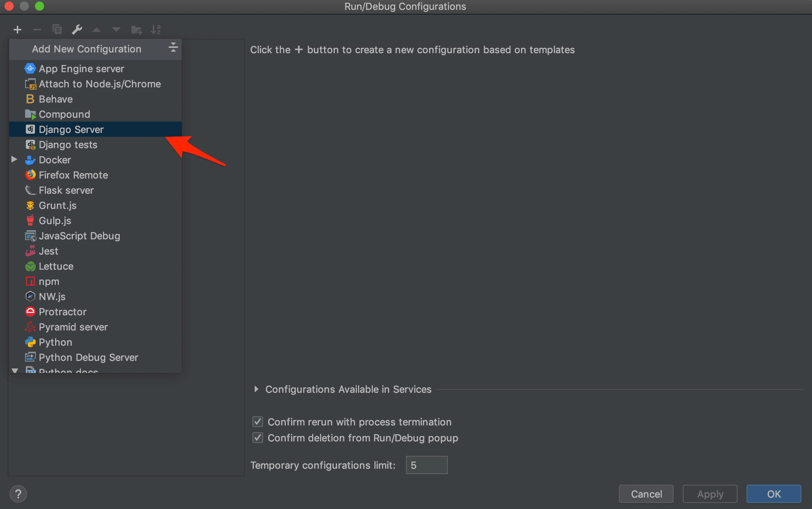Choose Django Server configuration

click(95, 130)
